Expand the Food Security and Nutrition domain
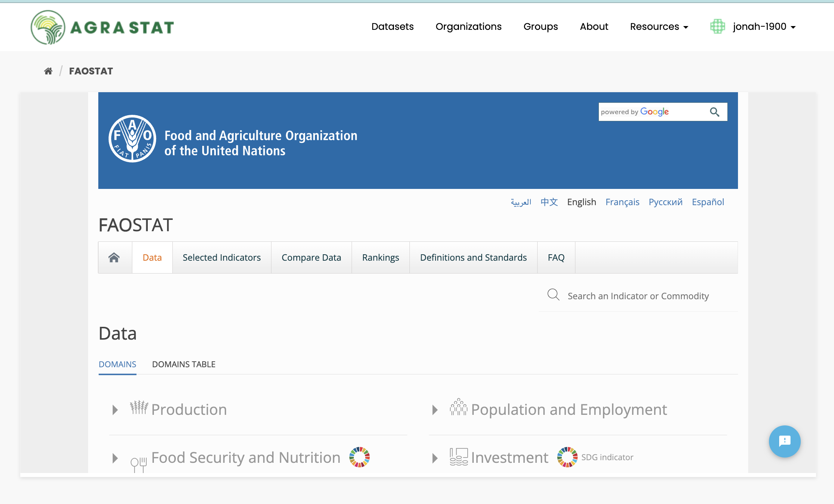Screen dimensions: 834x504 [115, 458]
